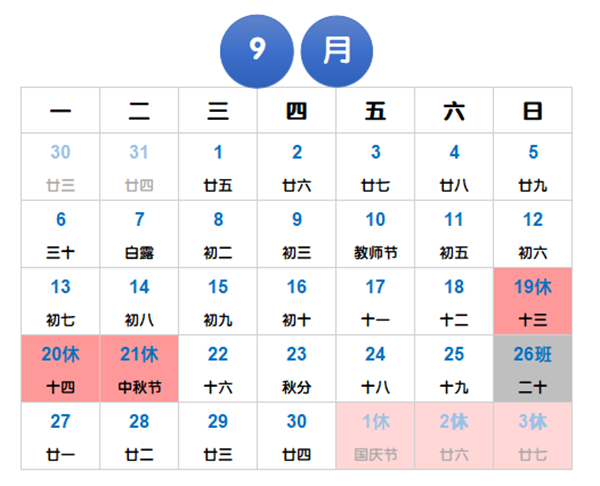Click the 19休 holiday date cell

point(533,301)
